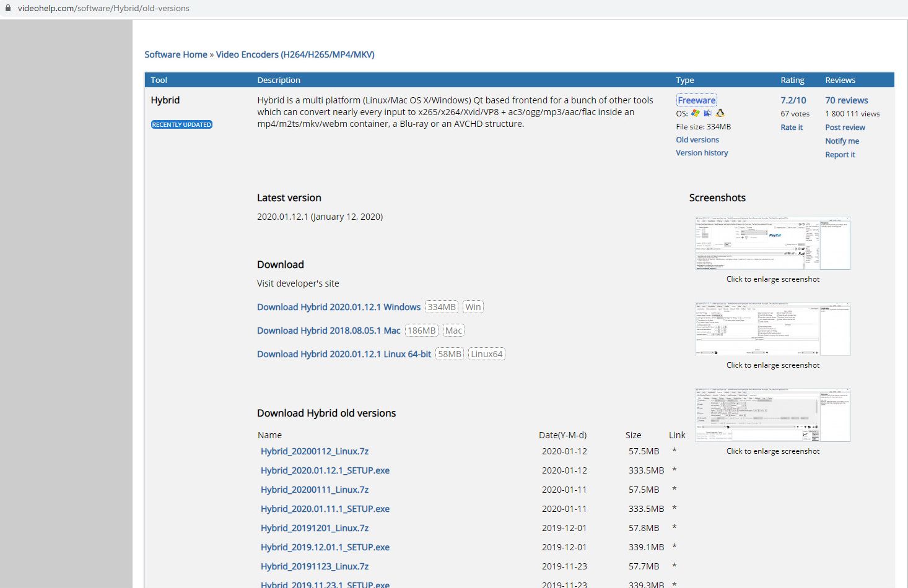Open Hybrid_2020.01.12.1_SETUP.exe file link
The image size is (908, 588).
click(x=325, y=470)
